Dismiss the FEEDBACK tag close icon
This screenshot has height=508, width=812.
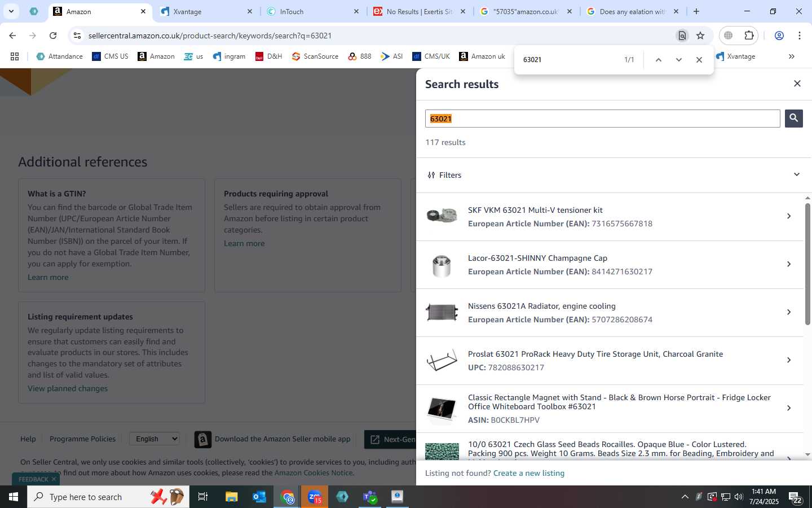click(x=54, y=479)
